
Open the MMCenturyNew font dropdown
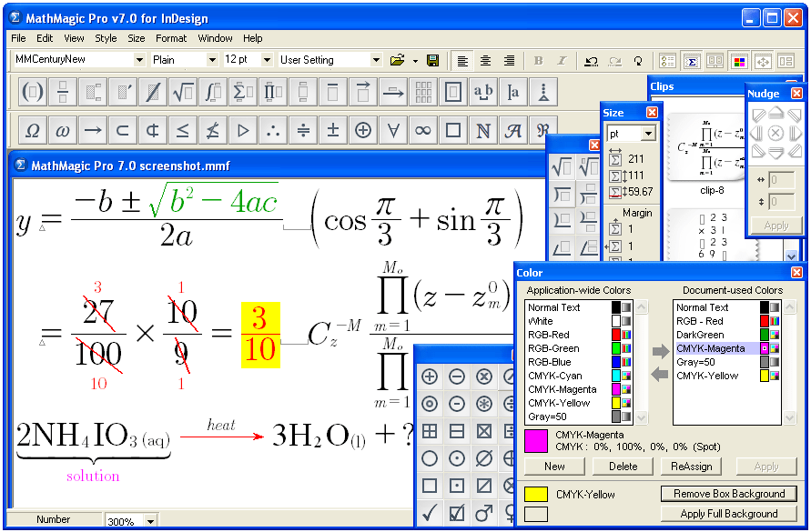tap(141, 57)
